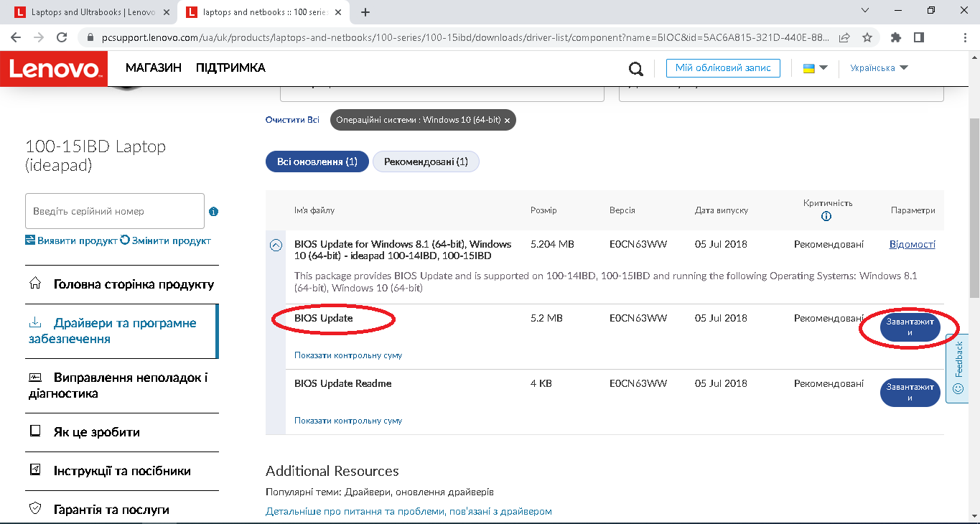Open a new browser tab
This screenshot has width=980, height=524.
[x=365, y=12]
